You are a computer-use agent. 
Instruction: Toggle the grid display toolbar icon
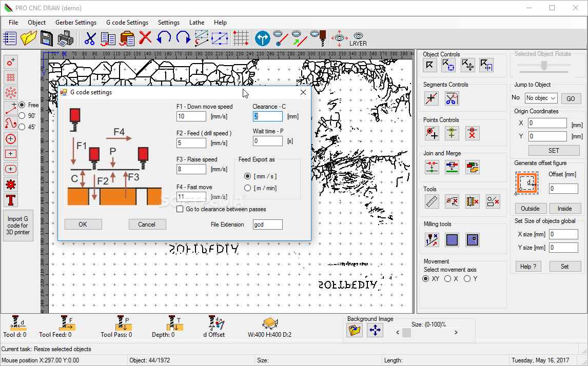[241, 38]
